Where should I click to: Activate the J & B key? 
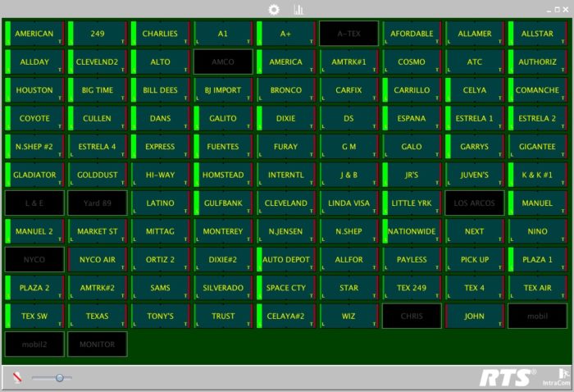coord(348,175)
